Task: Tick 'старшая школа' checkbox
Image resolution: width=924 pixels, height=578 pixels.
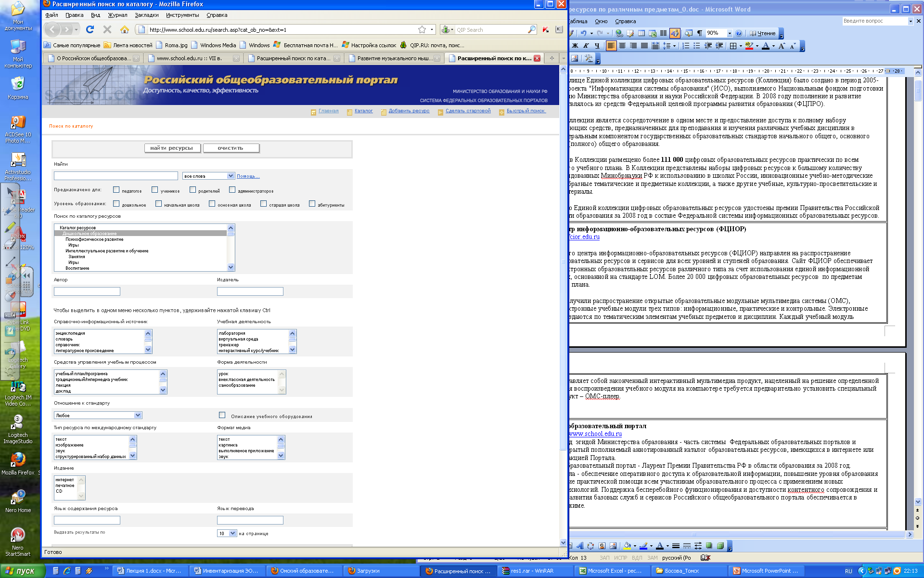Action: [263, 204]
